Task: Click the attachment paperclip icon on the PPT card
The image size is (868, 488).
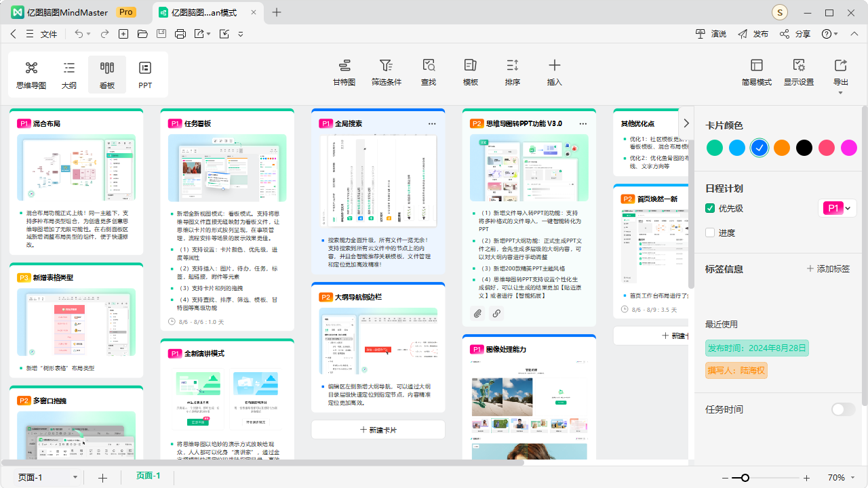Action: coord(477,313)
